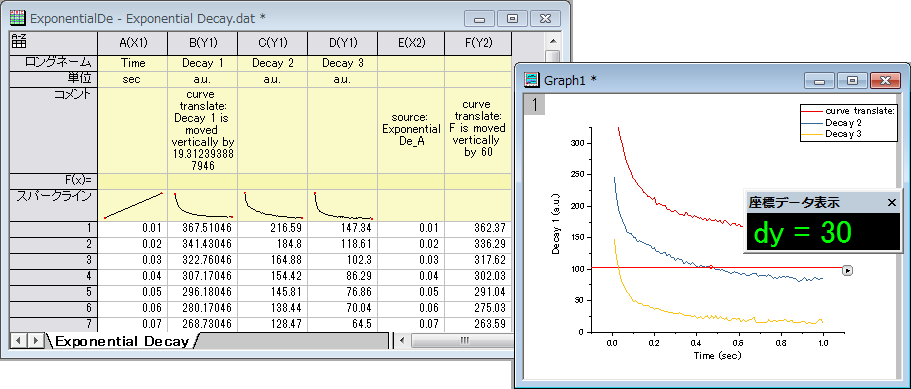Select column header F(Y2)
911x389 pixels.
click(478, 43)
